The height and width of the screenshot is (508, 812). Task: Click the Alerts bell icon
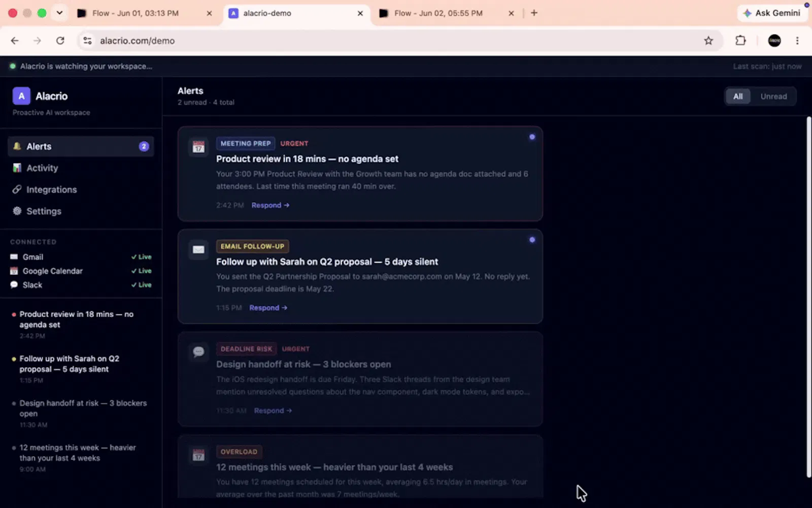[17, 146]
